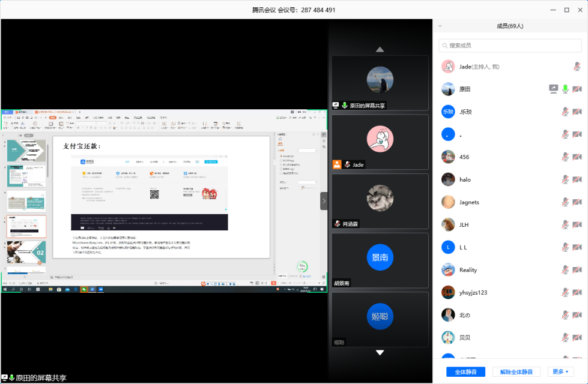This screenshot has width=588, height=384.
Task: Click the disabled camera icon for Reality
Action: 577,270
